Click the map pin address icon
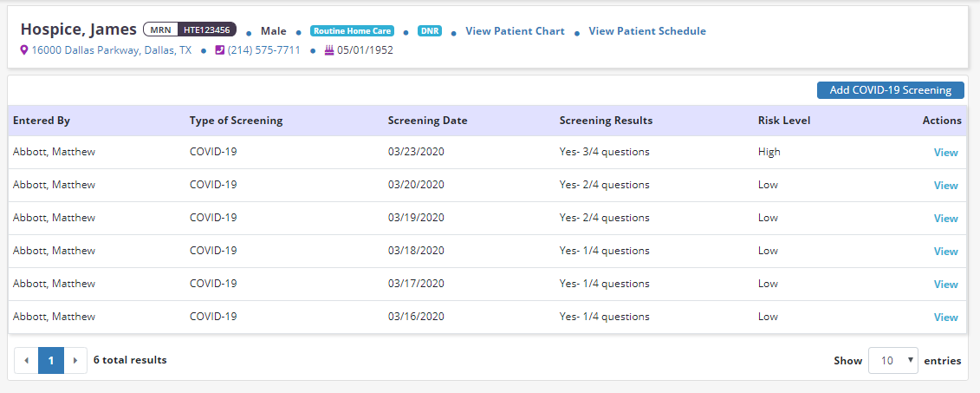 pos(24,50)
